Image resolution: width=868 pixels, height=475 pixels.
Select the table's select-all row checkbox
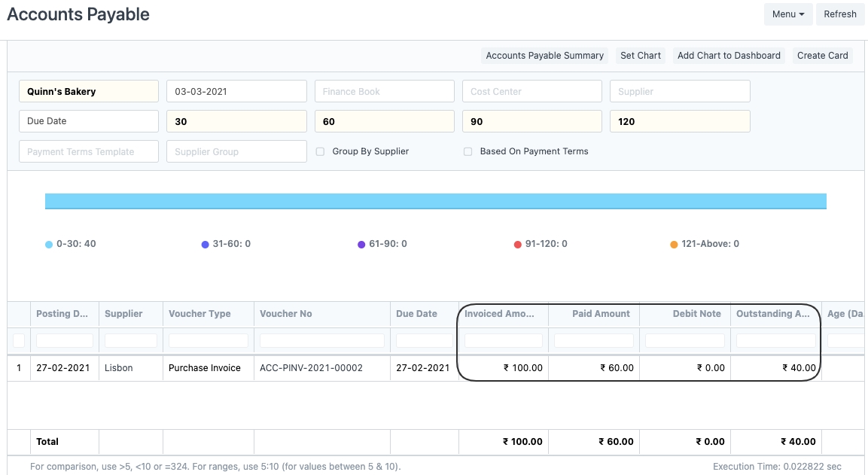(x=19, y=341)
